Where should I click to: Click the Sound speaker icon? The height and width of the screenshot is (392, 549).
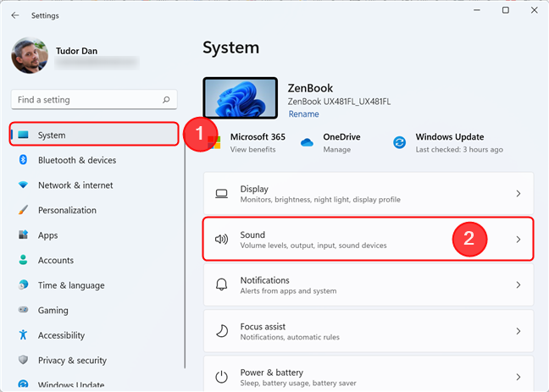pos(221,239)
